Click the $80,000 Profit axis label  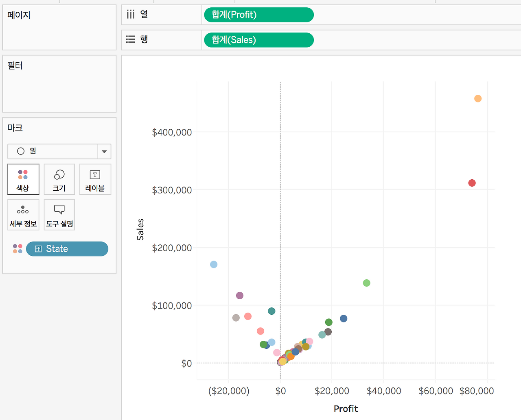click(x=477, y=391)
